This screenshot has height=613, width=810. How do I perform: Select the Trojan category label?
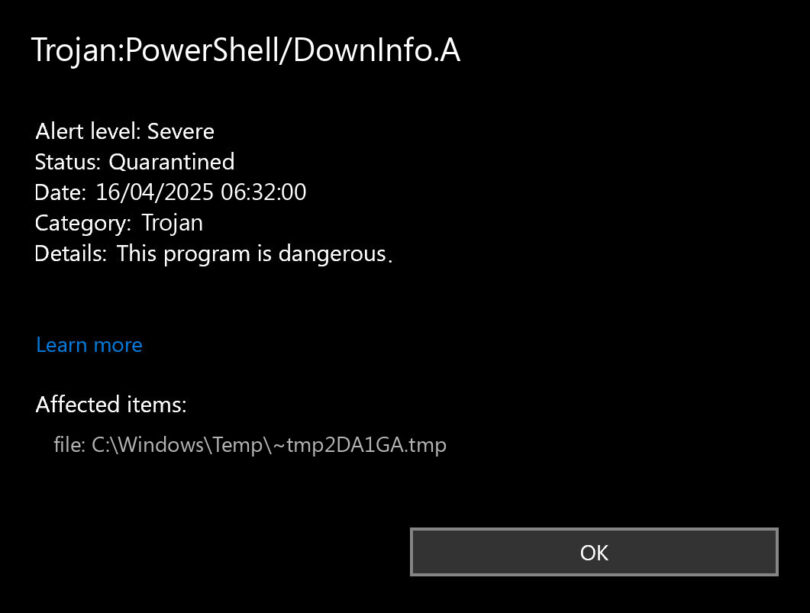[175, 223]
